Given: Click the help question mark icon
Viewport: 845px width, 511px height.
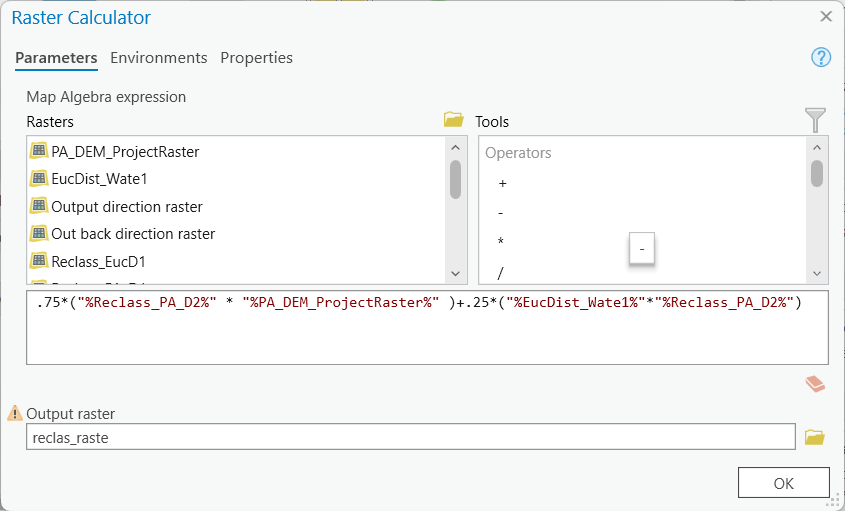Looking at the screenshot, I should tap(821, 58).
